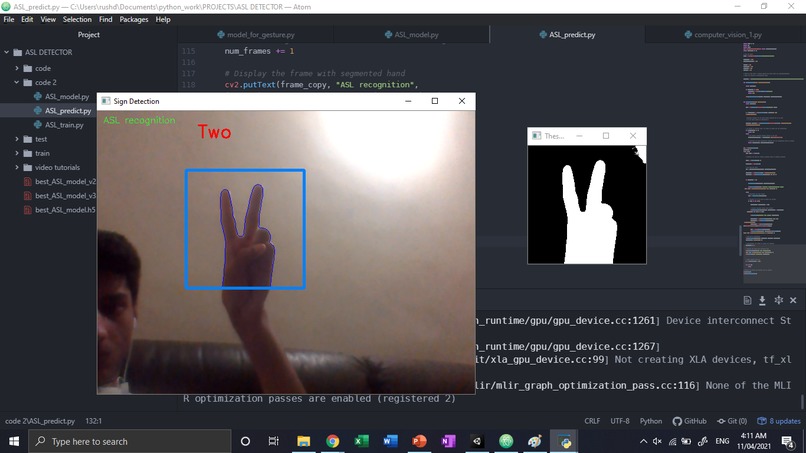
Task: Open the Help menu
Action: [163, 20]
